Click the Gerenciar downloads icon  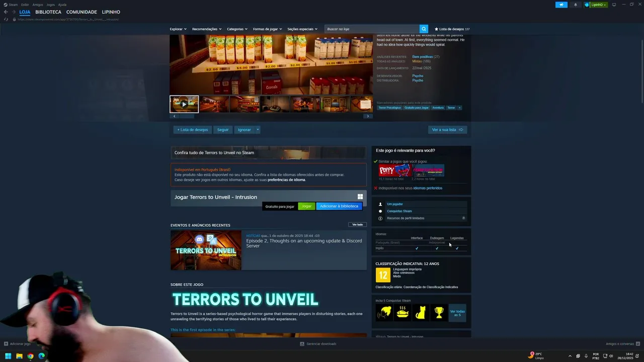(302, 344)
